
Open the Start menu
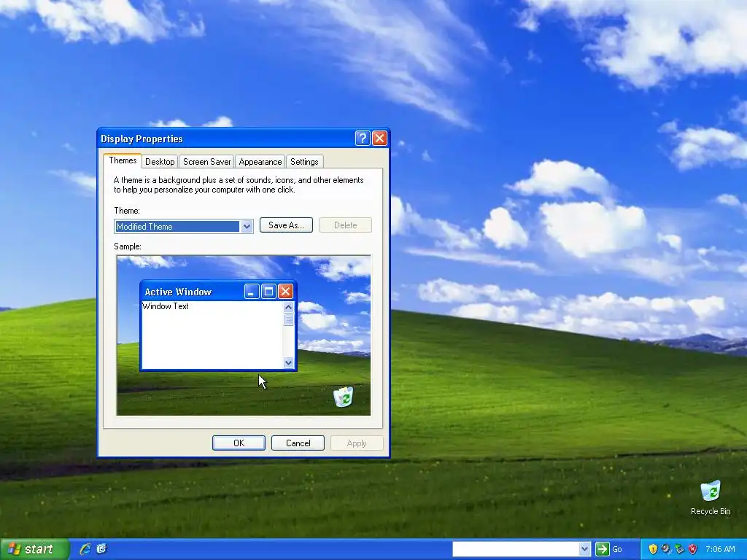34,550
